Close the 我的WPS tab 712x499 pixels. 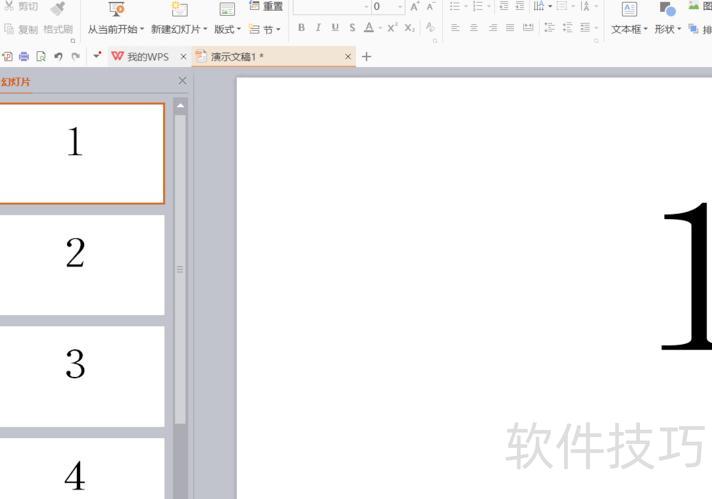pos(183,57)
